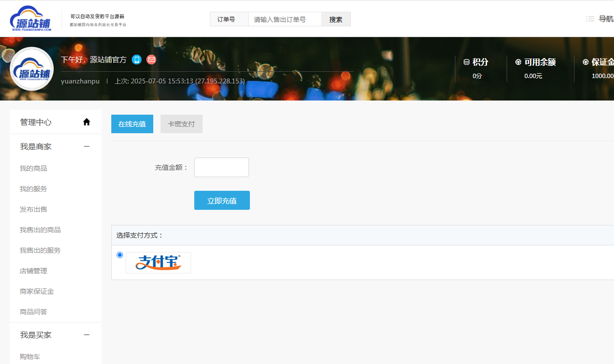
Task: Click the blue mobile phone icon
Action: 137,60
